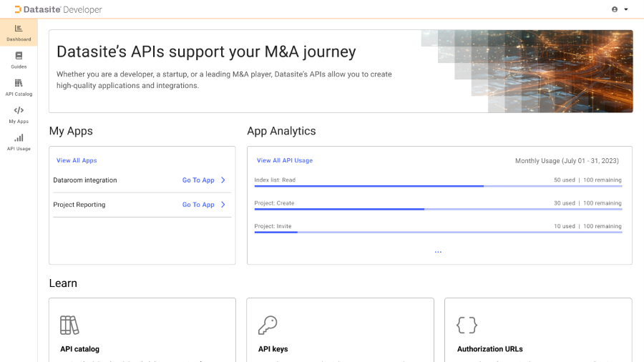Click the Dashboard sidebar icon

[x=19, y=29]
